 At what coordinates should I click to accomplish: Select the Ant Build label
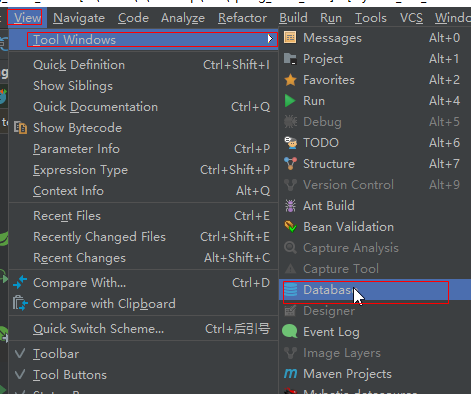coord(329,206)
